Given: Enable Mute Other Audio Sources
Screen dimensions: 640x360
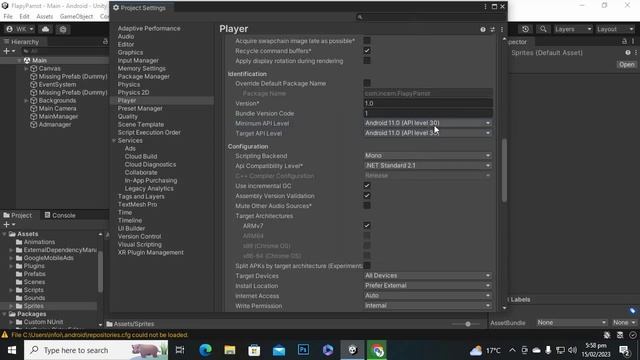Looking at the screenshot, I should point(367,205).
